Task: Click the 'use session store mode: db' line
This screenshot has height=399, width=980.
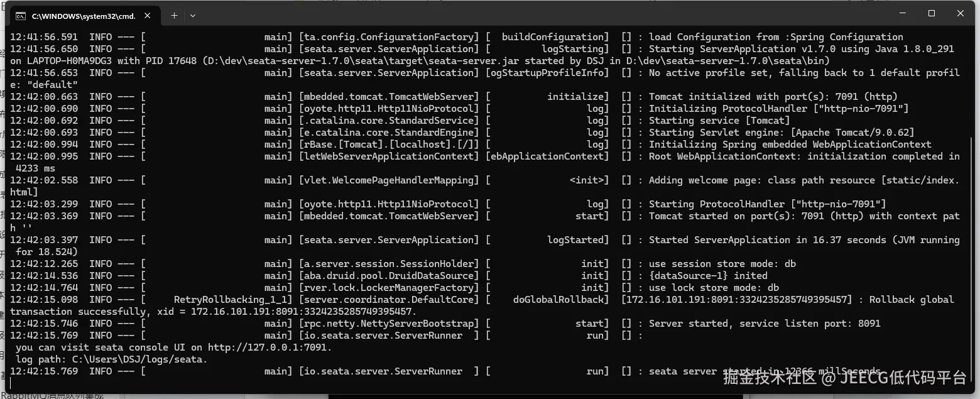Action: (722, 264)
